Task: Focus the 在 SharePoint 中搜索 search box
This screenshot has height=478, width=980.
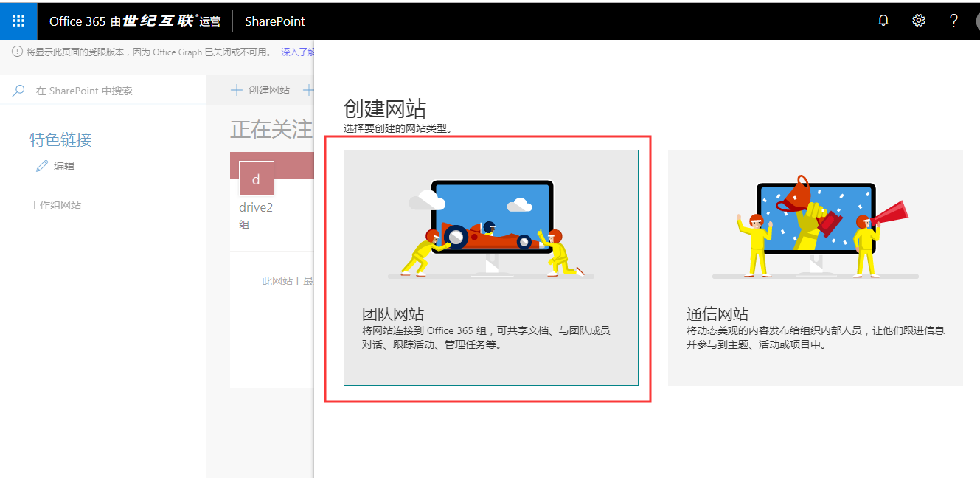Action: click(x=111, y=91)
